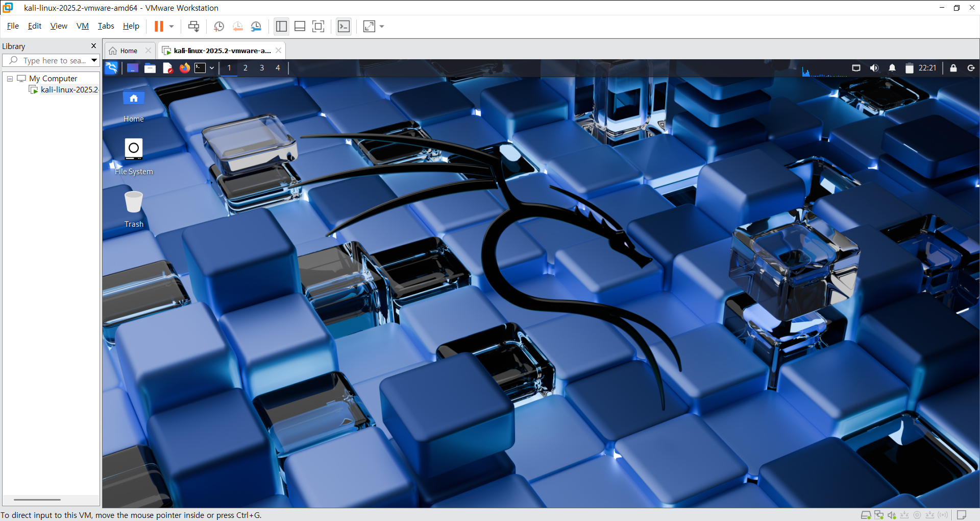Viewport: 980px width, 521px height.
Task: Switch to workspace 4
Action: tap(278, 68)
